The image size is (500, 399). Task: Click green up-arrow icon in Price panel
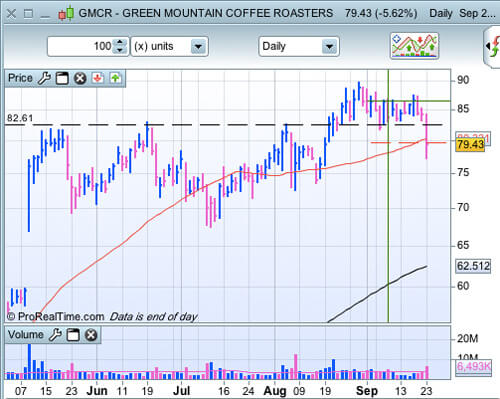tap(115, 78)
